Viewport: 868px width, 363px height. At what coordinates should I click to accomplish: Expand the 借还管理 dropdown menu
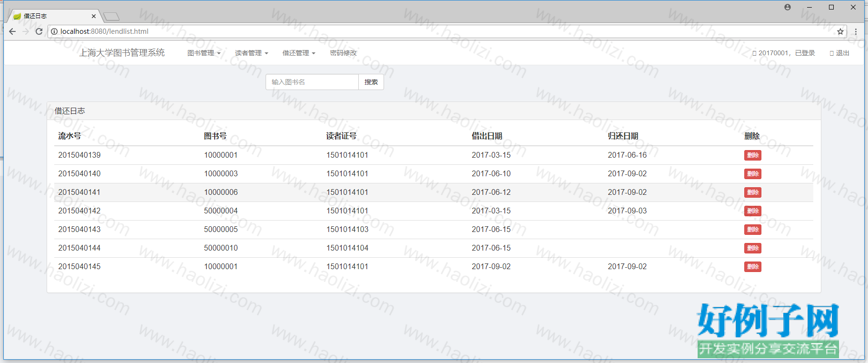pos(299,53)
